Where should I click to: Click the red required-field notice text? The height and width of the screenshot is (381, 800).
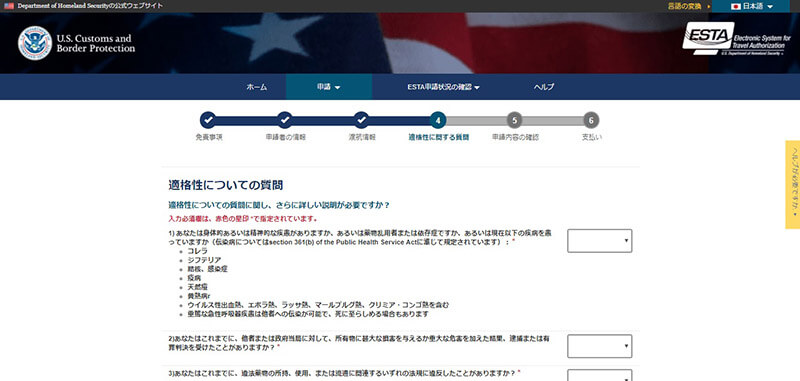[243, 219]
